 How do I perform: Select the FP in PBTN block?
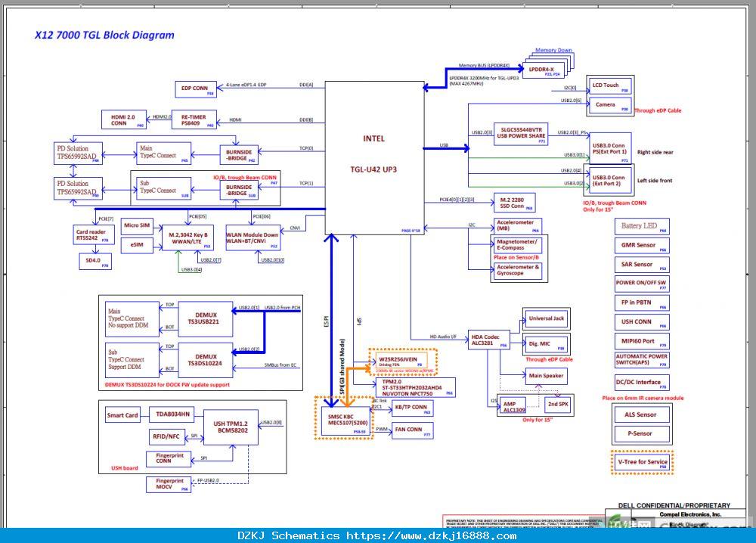tap(642, 303)
